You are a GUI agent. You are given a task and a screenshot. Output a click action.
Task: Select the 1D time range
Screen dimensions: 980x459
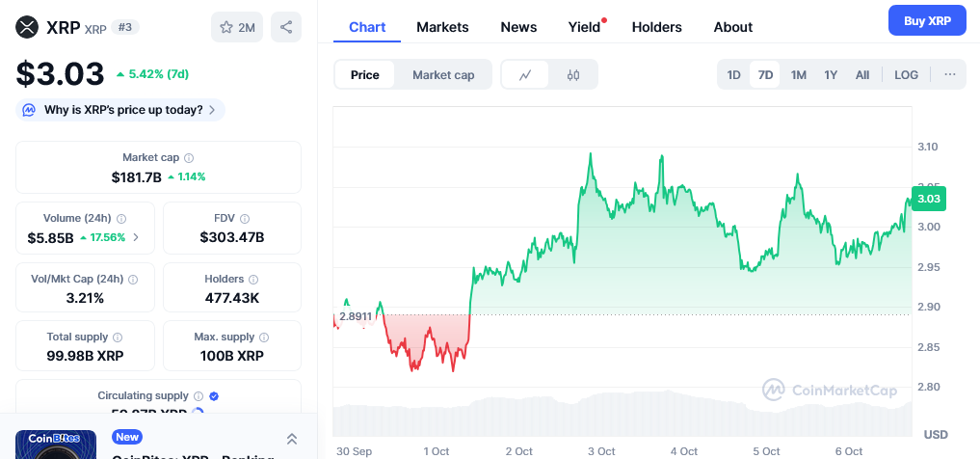pyautogui.click(x=733, y=75)
